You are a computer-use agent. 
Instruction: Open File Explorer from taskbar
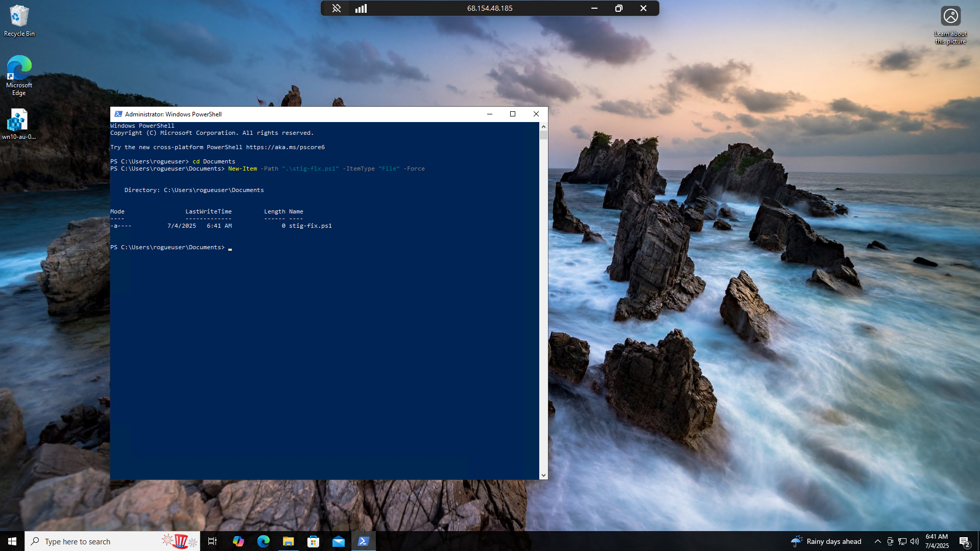(x=288, y=541)
